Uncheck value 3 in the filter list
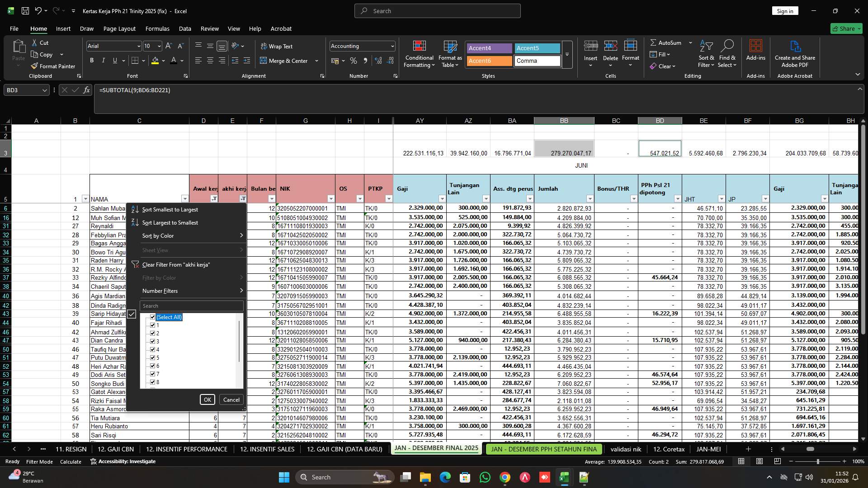 [x=153, y=341]
